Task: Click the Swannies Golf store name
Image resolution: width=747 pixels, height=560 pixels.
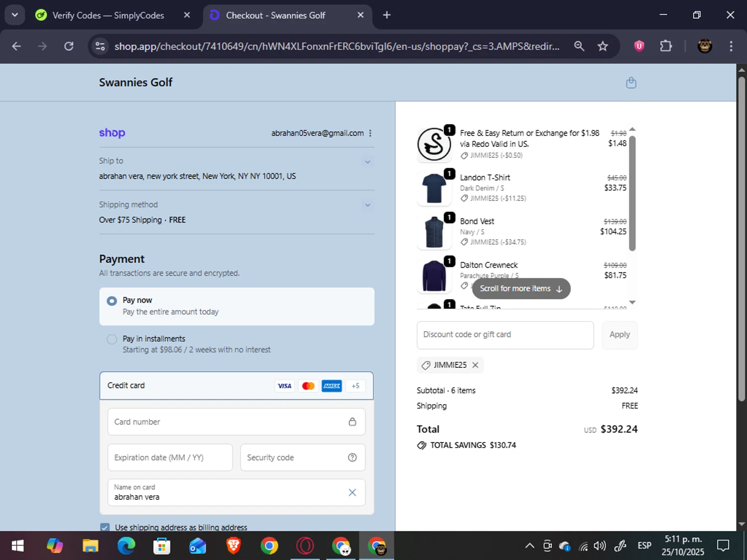Action: pos(135,82)
